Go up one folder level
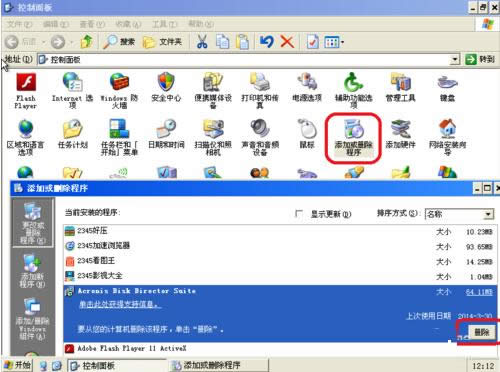Screen dimensions: 500x372 86,42
